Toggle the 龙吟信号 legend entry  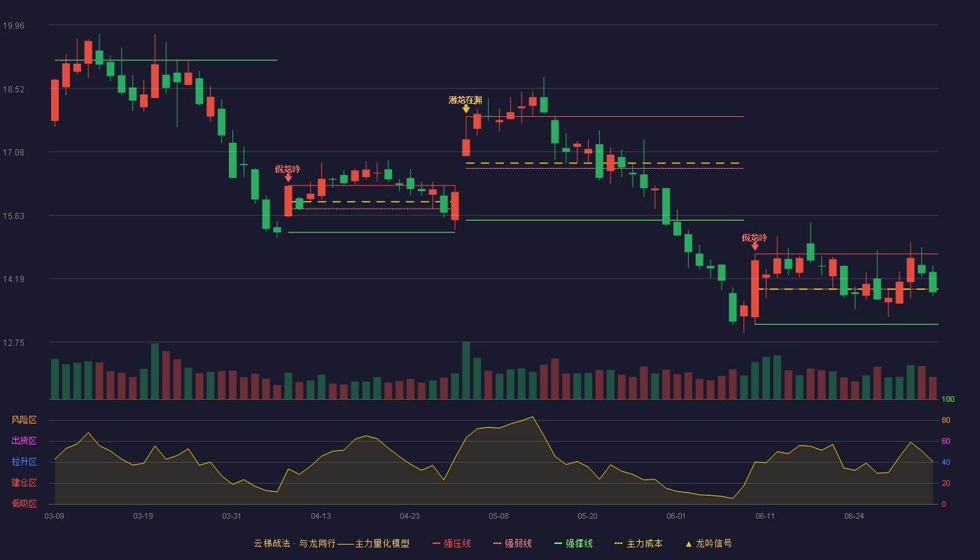(708, 543)
